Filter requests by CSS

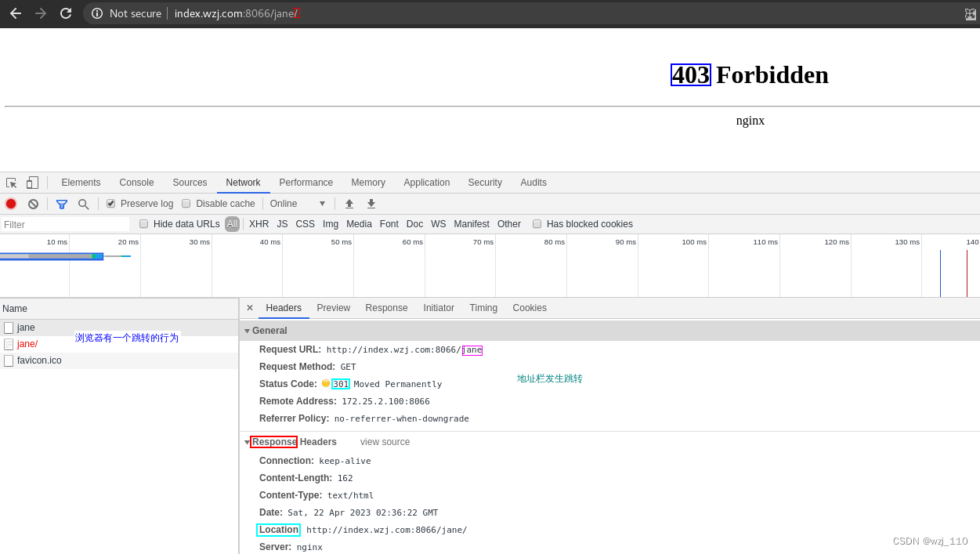click(x=305, y=224)
